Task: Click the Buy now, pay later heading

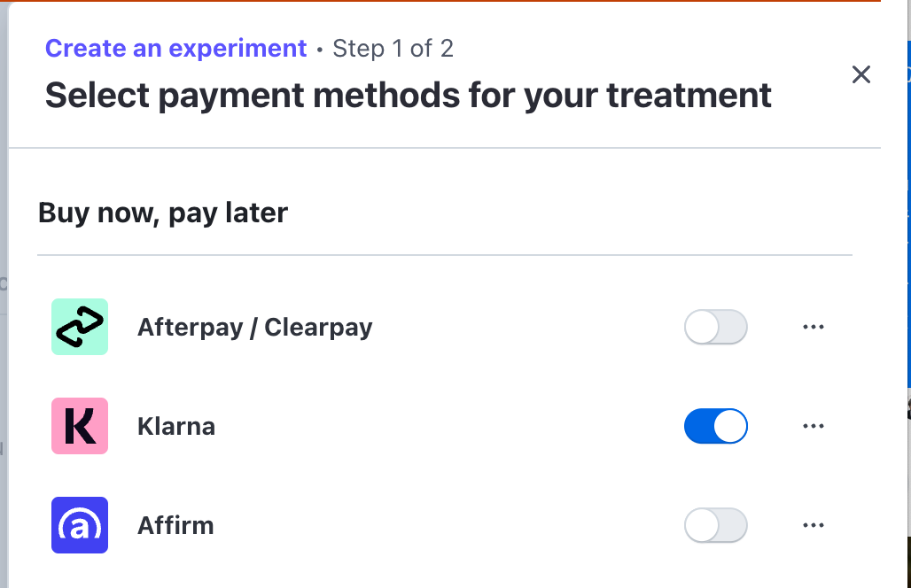Action: pyautogui.click(x=163, y=213)
